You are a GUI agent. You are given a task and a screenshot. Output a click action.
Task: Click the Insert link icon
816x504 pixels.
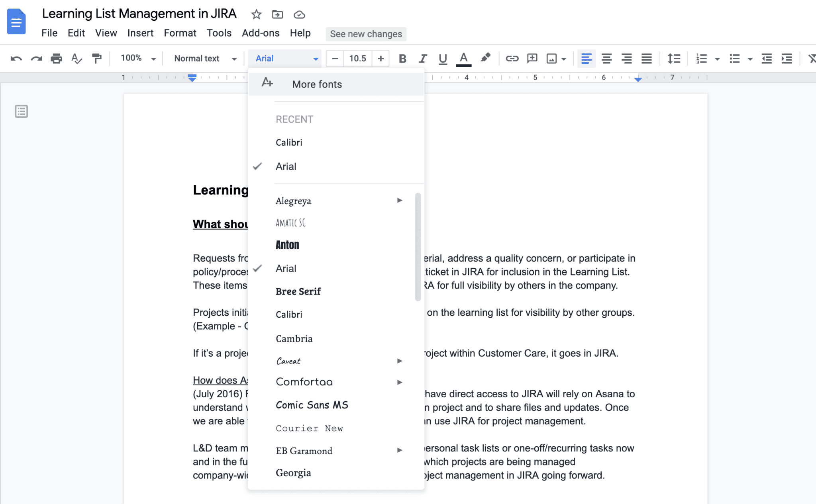click(x=512, y=58)
